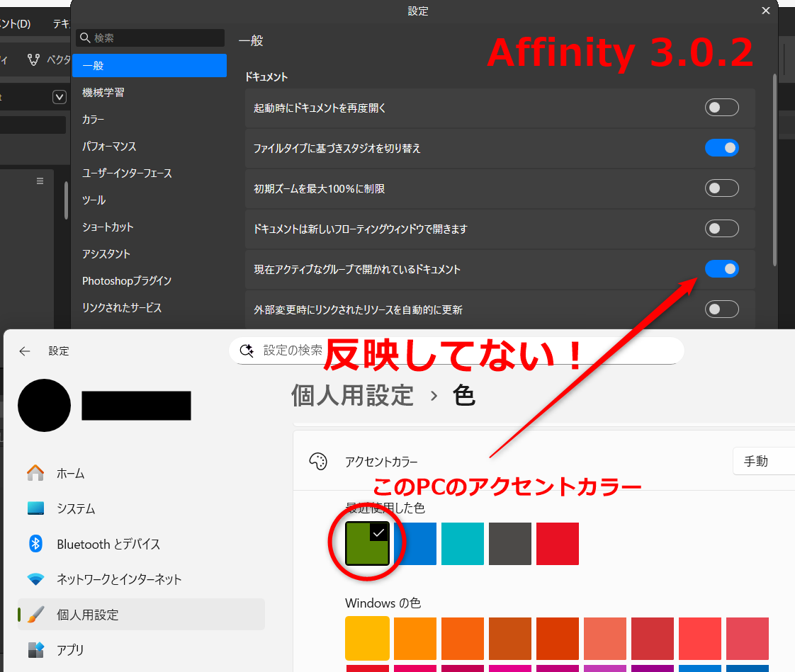Image resolution: width=795 pixels, height=672 pixels.
Task: Click the ネットワークとインターネット Wi-Fi icon
Action: tap(35, 579)
